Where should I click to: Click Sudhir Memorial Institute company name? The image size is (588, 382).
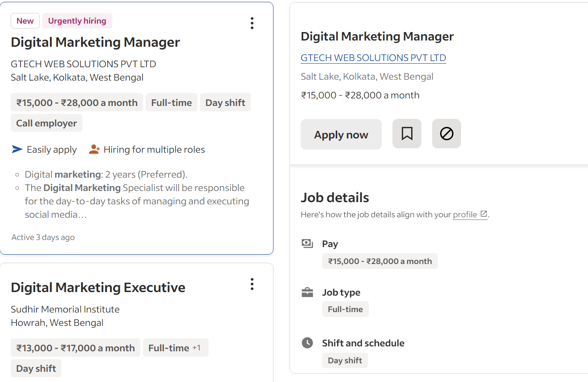click(x=65, y=309)
